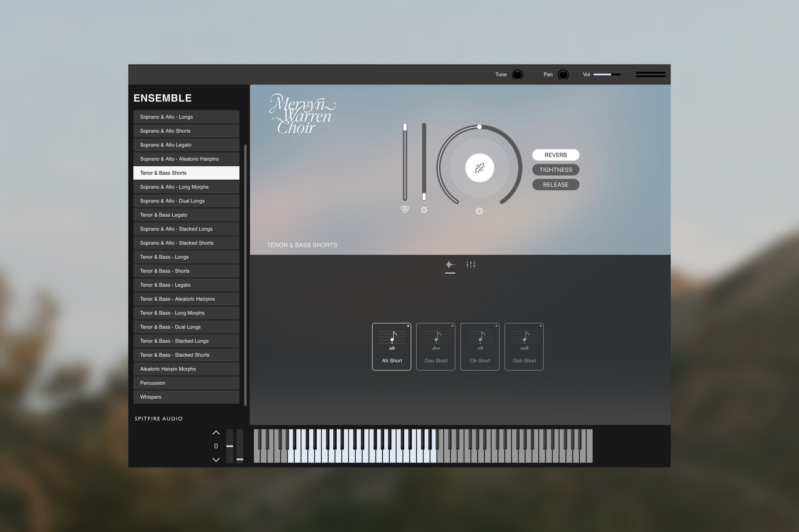Click the Pan knob
The height and width of the screenshot is (532, 799).
pos(563,74)
